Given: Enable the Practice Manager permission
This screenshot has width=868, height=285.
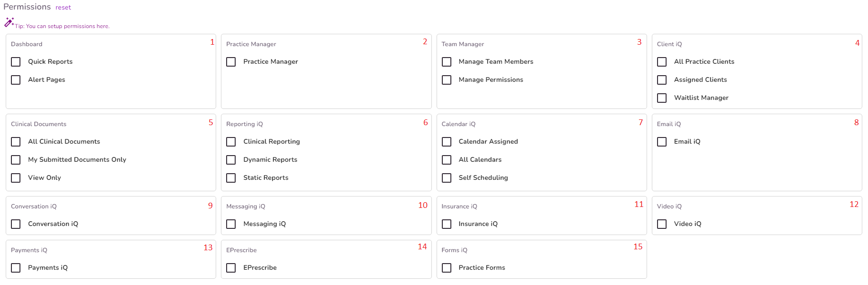Looking at the screenshot, I should pos(231,61).
